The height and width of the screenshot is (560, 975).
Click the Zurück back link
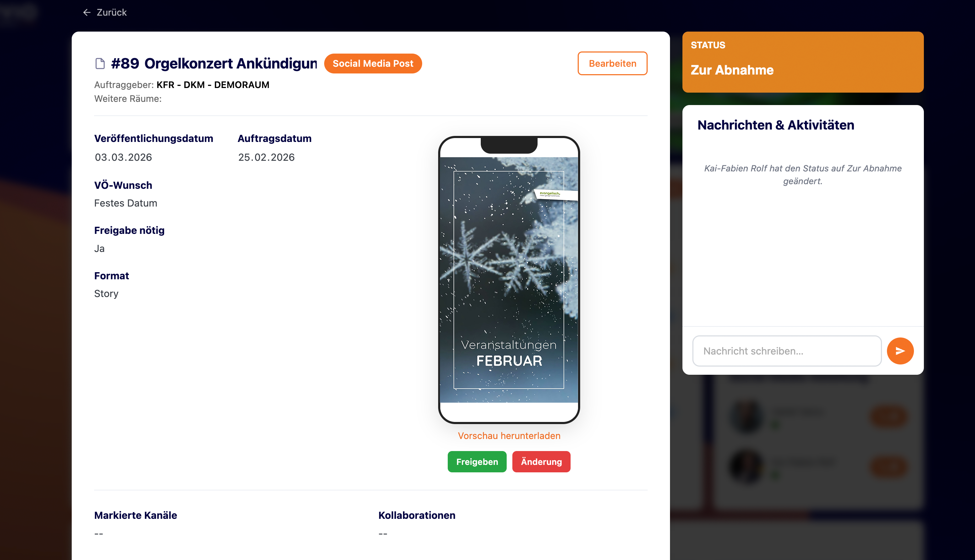[x=105, y=13]
